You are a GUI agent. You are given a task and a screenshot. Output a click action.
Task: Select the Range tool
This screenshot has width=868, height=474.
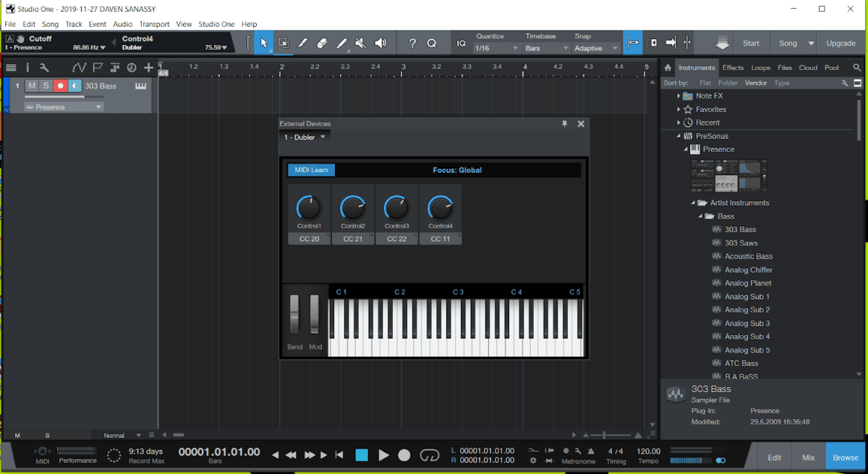pyautogui.click(x=284, y=43)
